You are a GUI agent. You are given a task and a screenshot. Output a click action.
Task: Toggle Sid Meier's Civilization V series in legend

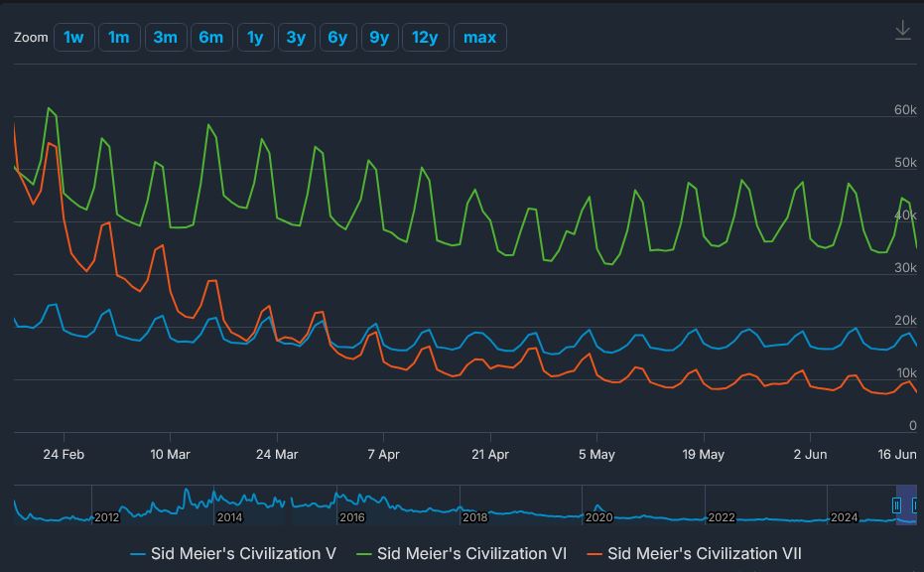233,553
